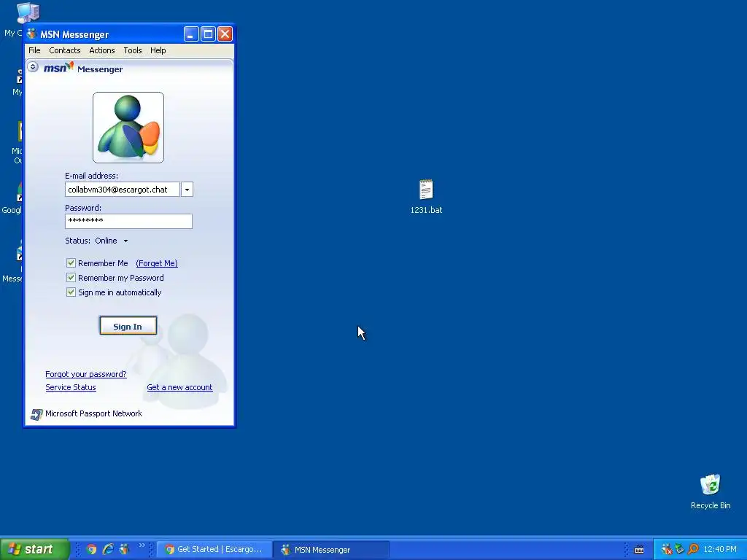Launch MSN Messenger from quick launch
747x560 pixels.
(x=124, y=549)
